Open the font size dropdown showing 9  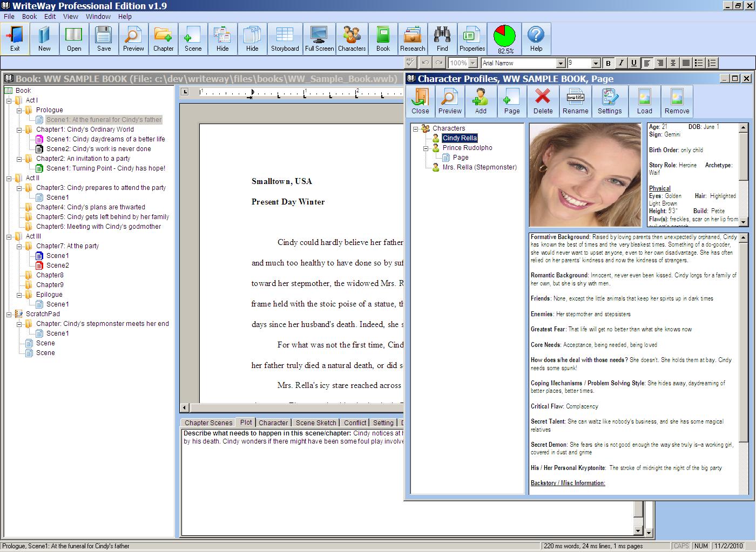[596, 63]
